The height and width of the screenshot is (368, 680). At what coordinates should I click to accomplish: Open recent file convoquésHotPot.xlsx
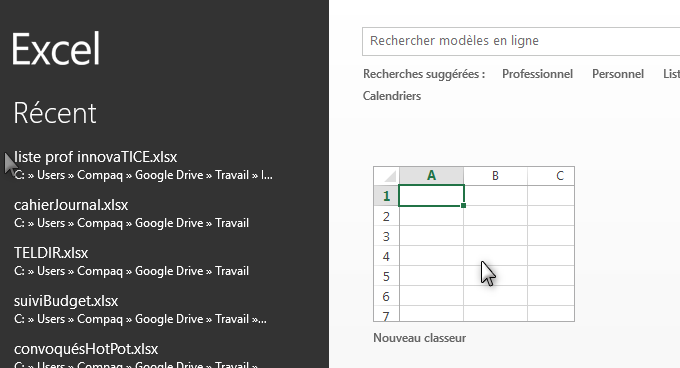[x=86, y=349]
